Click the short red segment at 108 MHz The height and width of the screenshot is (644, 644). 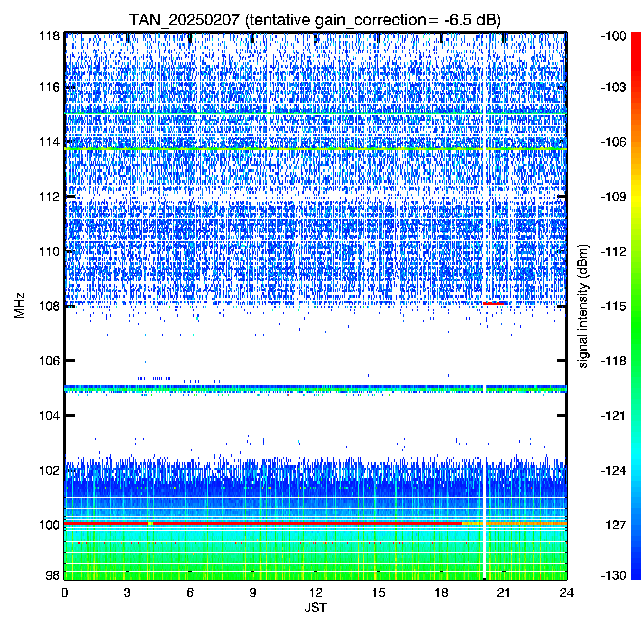tap(494, 303)
